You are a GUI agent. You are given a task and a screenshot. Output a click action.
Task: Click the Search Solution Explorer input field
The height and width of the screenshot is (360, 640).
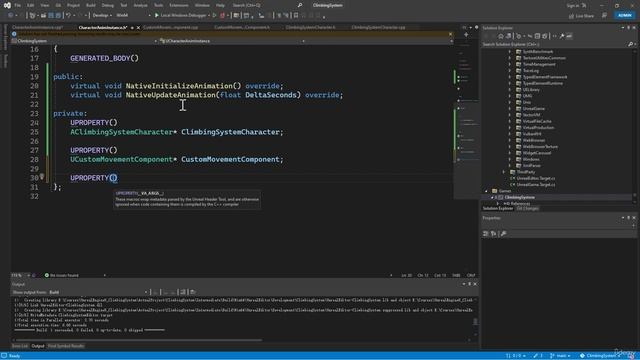click(x=554, y=44)
